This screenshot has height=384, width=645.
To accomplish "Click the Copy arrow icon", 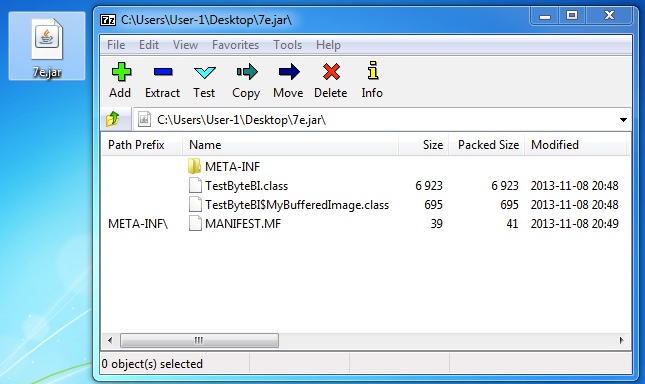I will [x=247, y=72].
